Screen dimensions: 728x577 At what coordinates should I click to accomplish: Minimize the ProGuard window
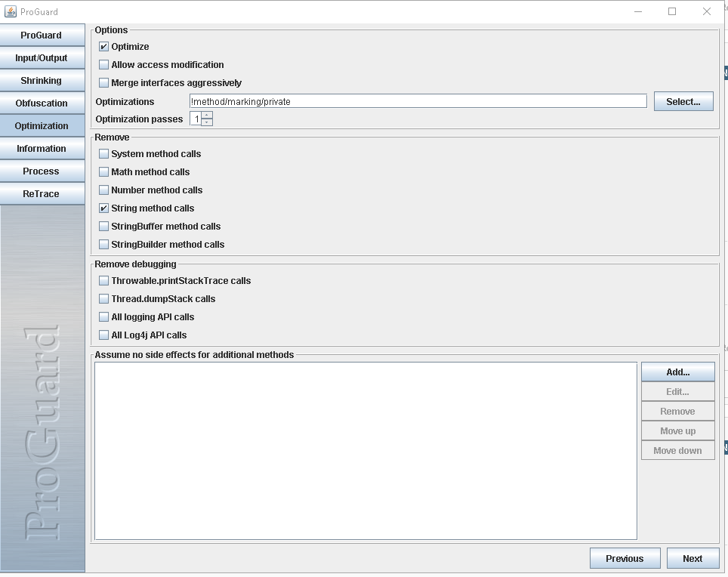[638, 11]
